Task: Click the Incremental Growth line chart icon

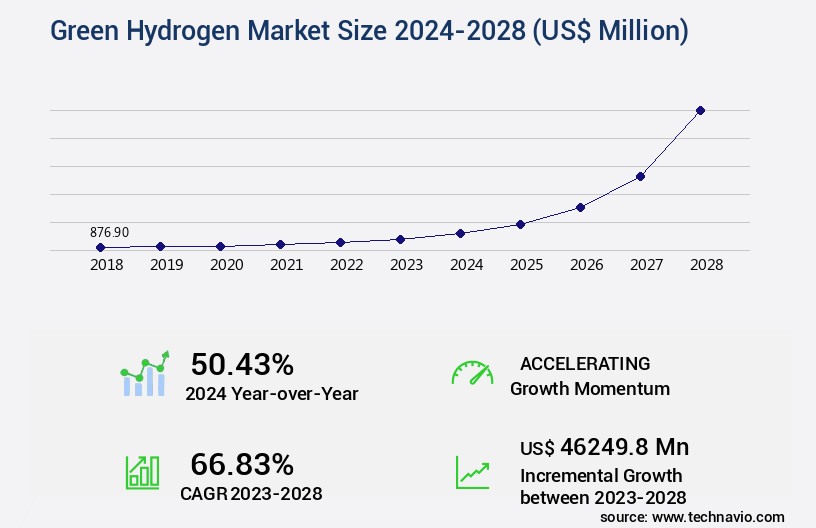Action: click(472, 472)
